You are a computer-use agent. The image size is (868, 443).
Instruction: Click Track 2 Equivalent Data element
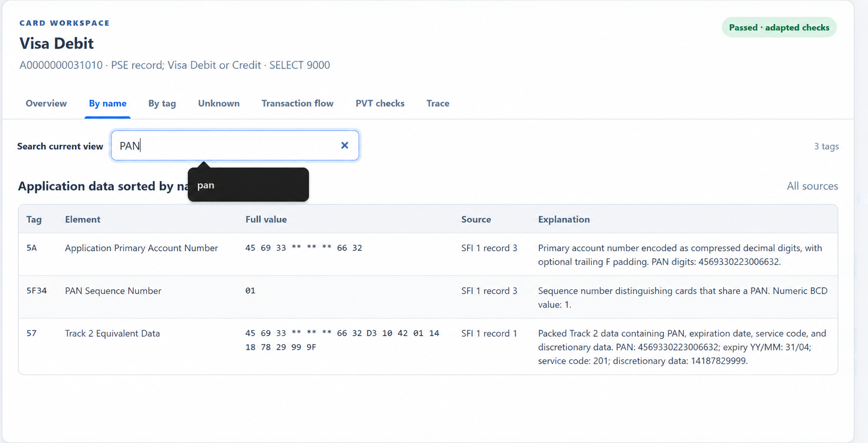[112, 333]
